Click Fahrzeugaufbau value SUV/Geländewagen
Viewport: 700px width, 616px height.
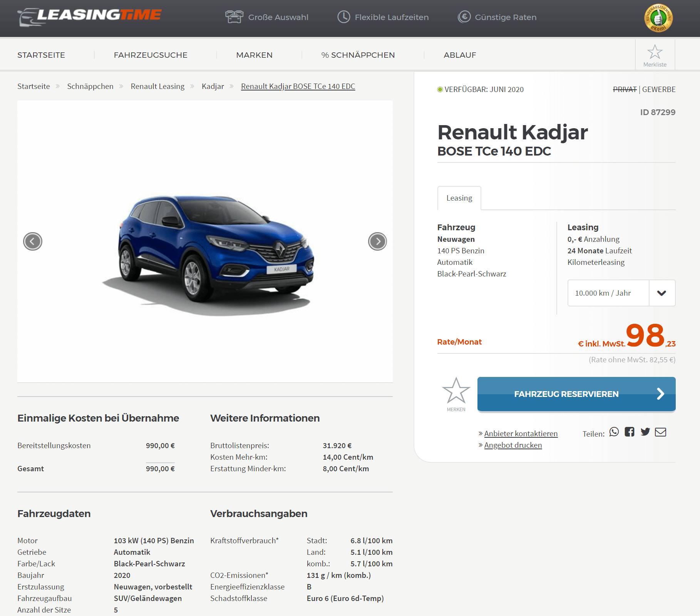coord(148,598)
